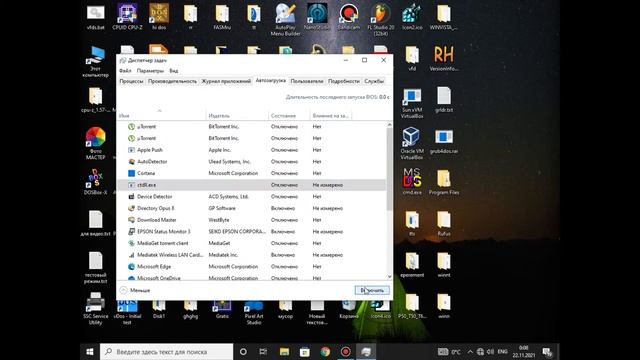This screenshot has height=360, width=640.
Task: Sort startup list by Издатель column
Action: 237,116
